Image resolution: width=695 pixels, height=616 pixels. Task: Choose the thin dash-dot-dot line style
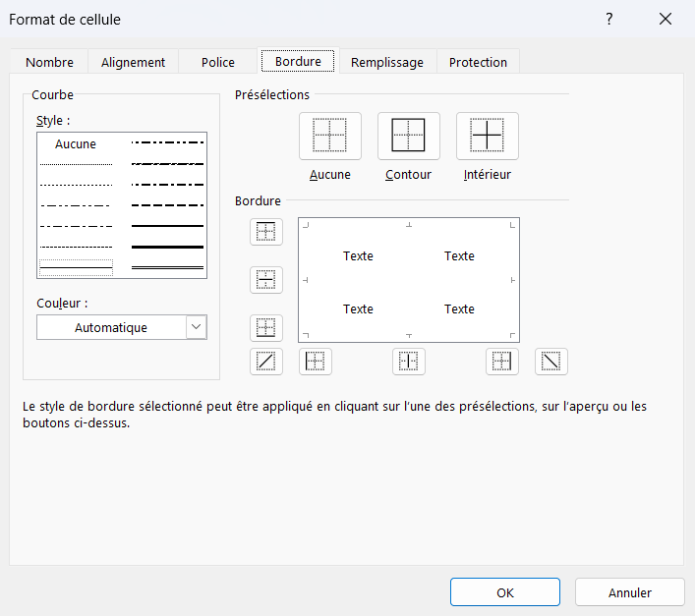pos(76,205)
